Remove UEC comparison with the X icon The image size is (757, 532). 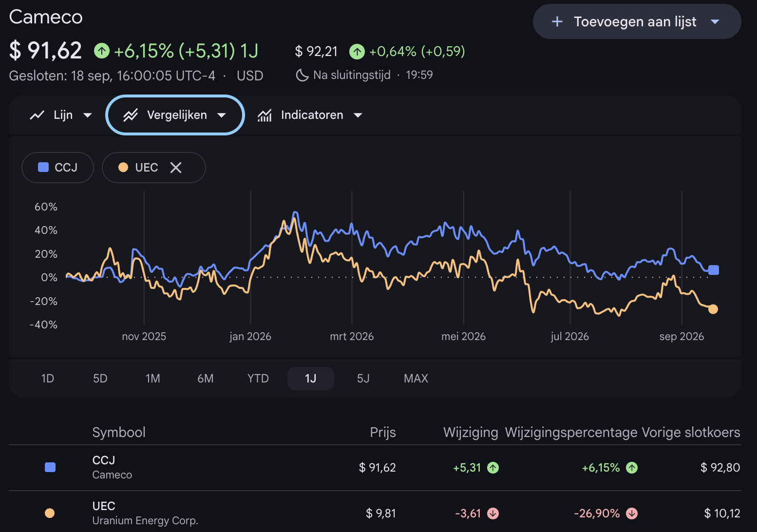176,168
